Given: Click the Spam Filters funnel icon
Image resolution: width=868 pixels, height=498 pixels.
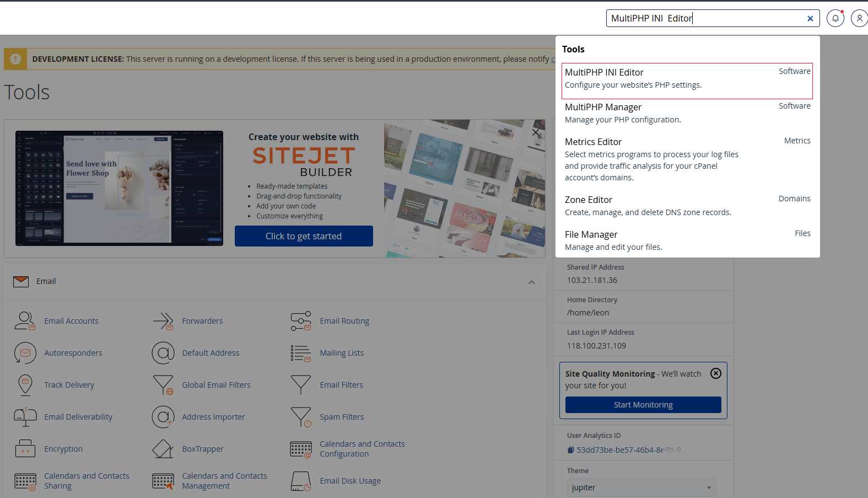Looking at the screenshot, I should [x=301, y=417].
